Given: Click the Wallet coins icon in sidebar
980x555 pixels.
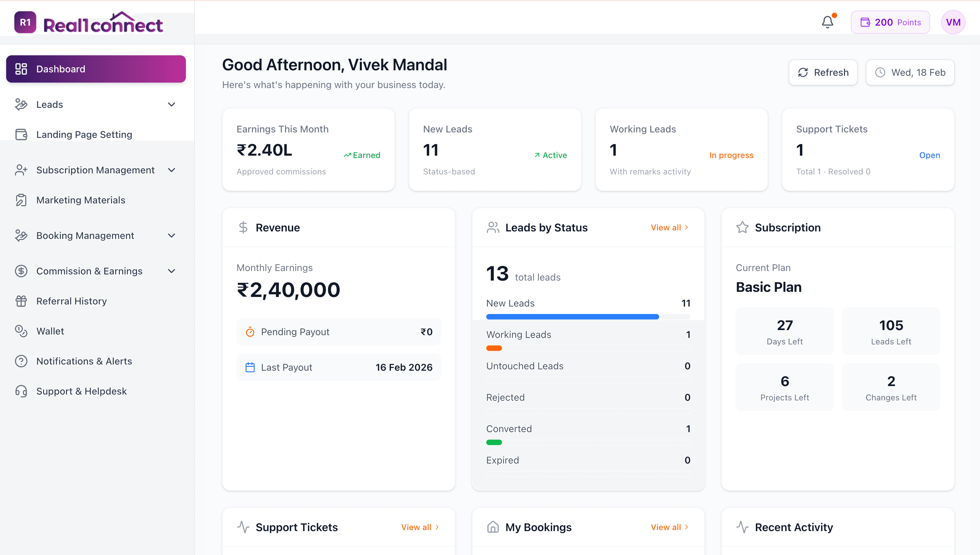Looking at the screenshot, I should tap(21, 331).
